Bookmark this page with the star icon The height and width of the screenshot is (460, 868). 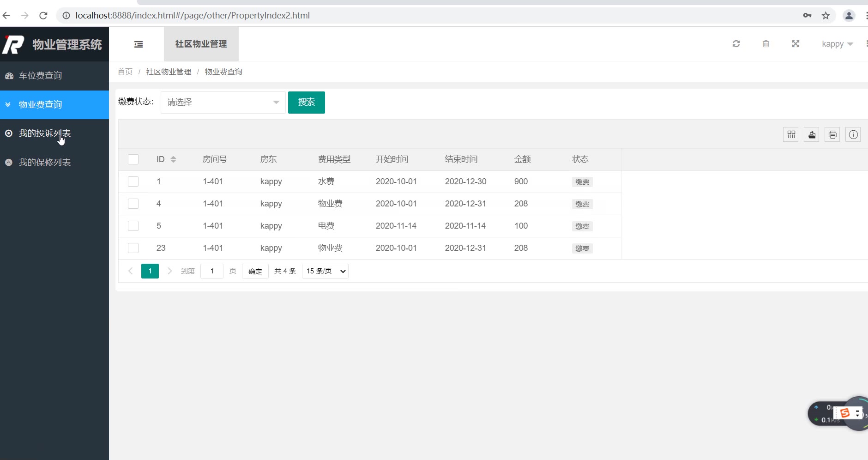(826, 16)
